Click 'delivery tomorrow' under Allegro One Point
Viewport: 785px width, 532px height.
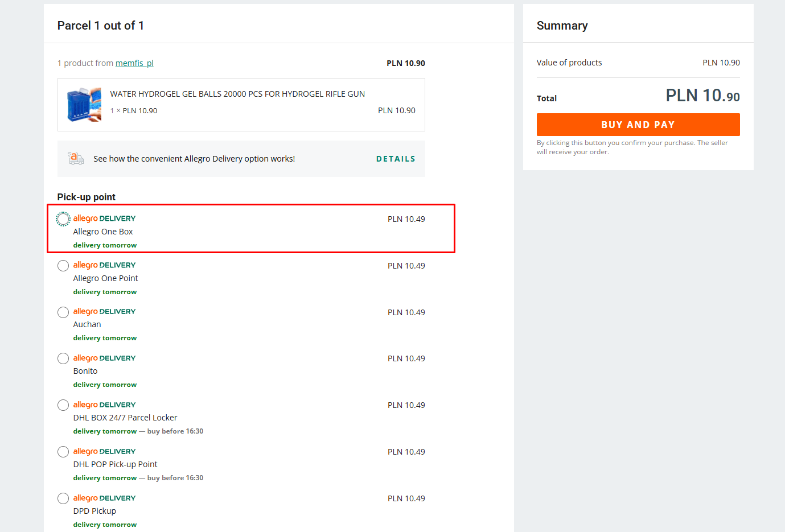[x=105, y=292]
